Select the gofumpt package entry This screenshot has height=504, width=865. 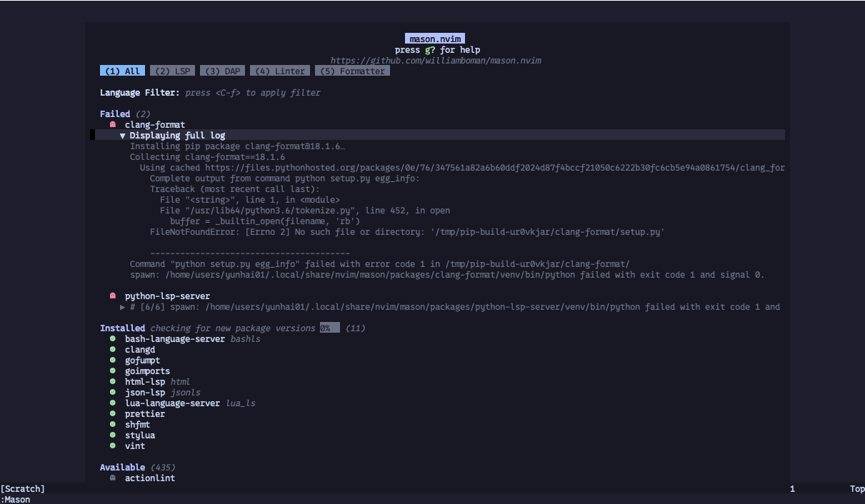142,361
